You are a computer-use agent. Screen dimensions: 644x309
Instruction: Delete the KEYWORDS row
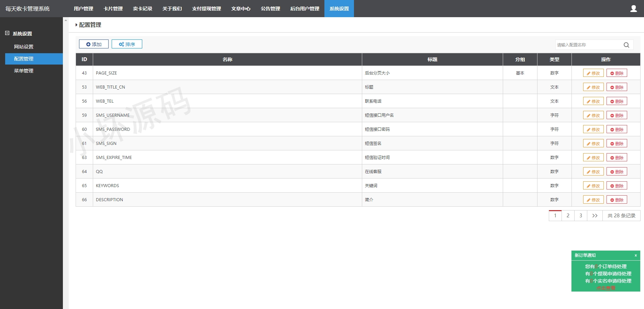tap(617, 186)
